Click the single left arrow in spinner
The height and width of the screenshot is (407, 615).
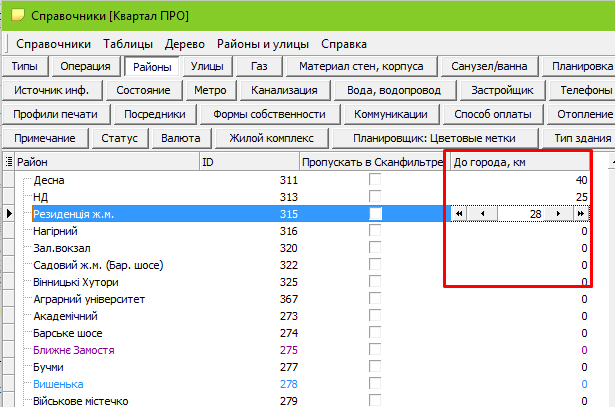(x=481, y=214)
